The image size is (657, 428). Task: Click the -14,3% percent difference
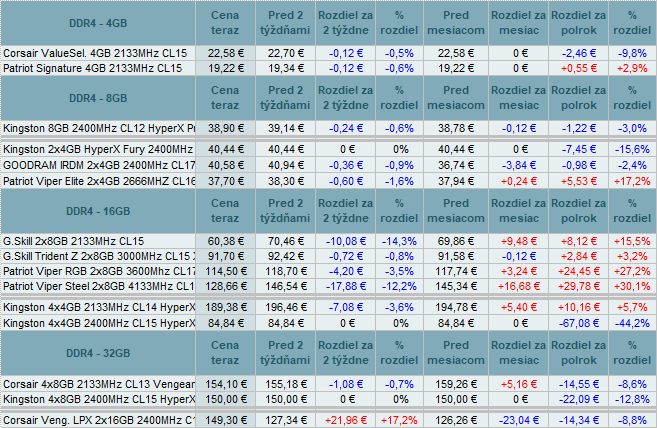tap(399, 241)
